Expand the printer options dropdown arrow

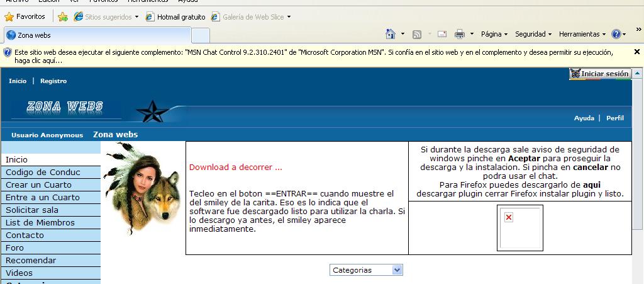(x=472, y=34)
